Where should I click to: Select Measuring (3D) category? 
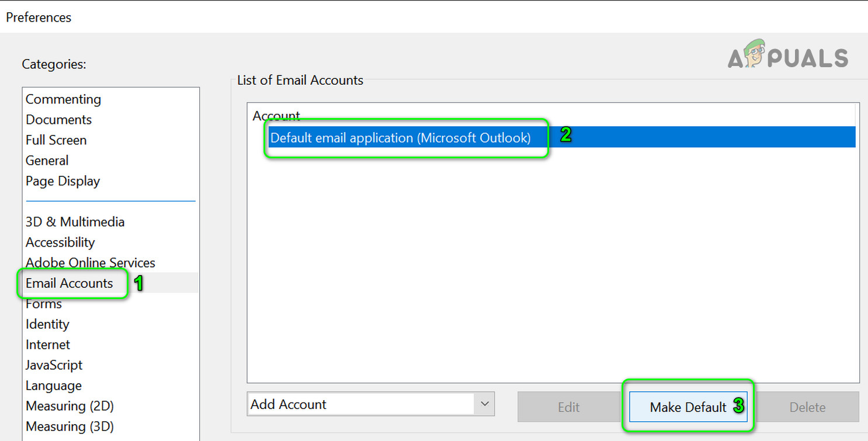70,426
